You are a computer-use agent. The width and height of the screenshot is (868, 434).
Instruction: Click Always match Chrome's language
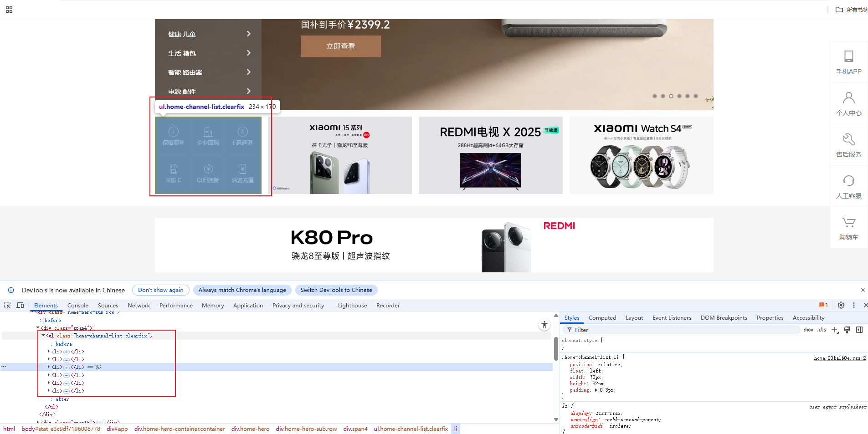tap(242, 290)
